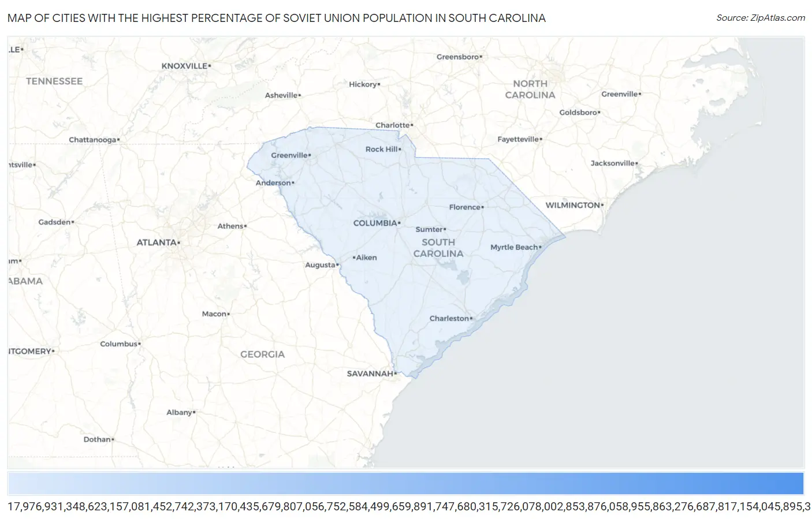Click the Tennessee state label
The image size is (812, 519).
[x=54, y=81]
